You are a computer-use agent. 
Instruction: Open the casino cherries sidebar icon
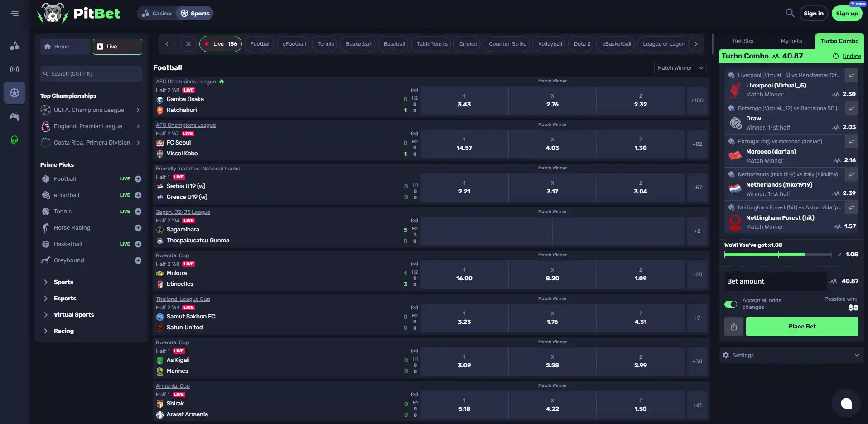14,46
